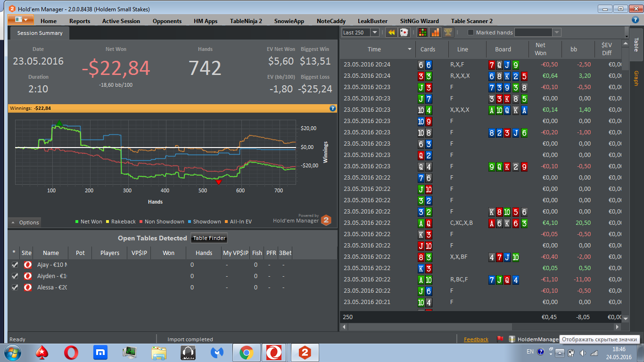
Task: Click the Table Finder button
Action: [210, 238]
